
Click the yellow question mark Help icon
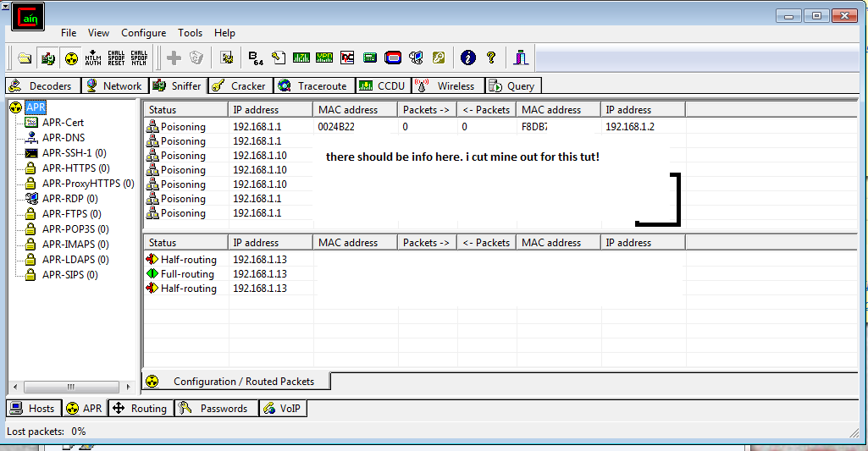[x=491, y=58]
